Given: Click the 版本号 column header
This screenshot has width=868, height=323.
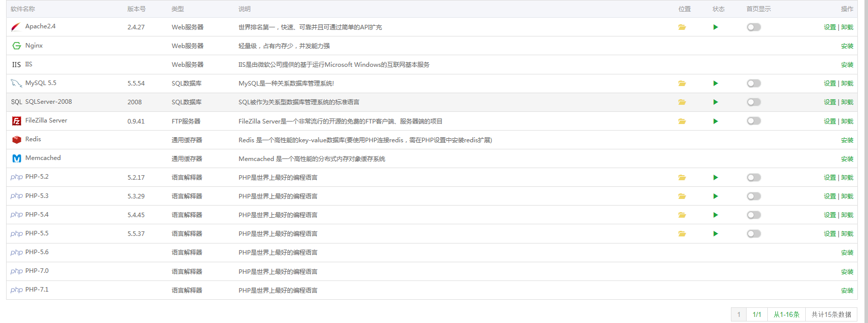Looking at the screenshot, I should (137, 9).
